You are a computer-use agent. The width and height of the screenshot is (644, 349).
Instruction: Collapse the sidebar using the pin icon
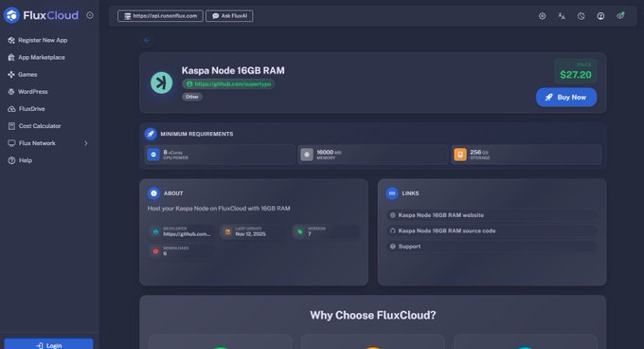[x=90, y=15]
